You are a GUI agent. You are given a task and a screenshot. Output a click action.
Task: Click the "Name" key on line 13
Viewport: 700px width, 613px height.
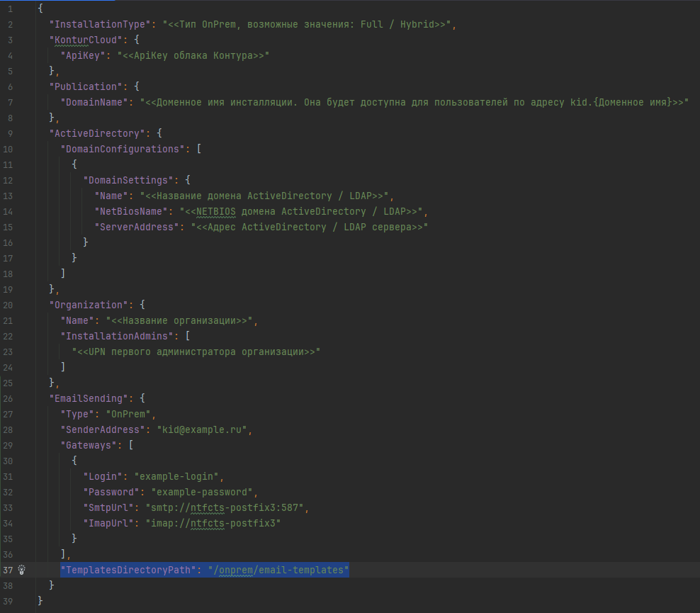111,196
